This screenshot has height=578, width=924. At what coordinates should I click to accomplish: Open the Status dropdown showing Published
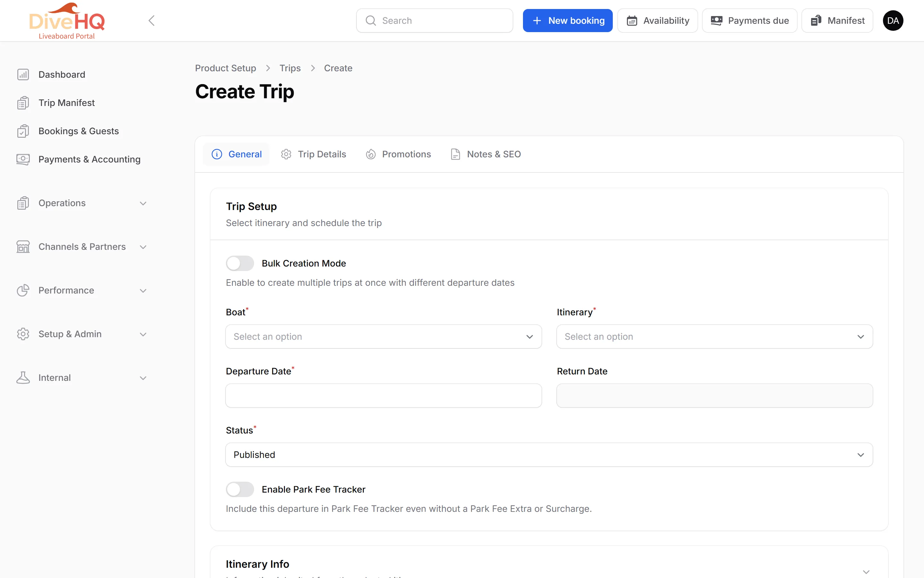549,454
